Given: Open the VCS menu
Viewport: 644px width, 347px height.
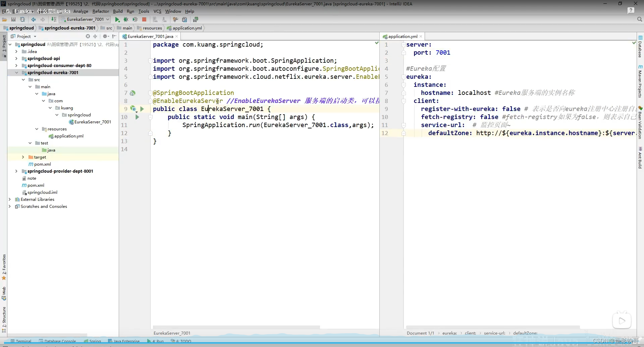Looking at the screenshot, I should (157, 11).
